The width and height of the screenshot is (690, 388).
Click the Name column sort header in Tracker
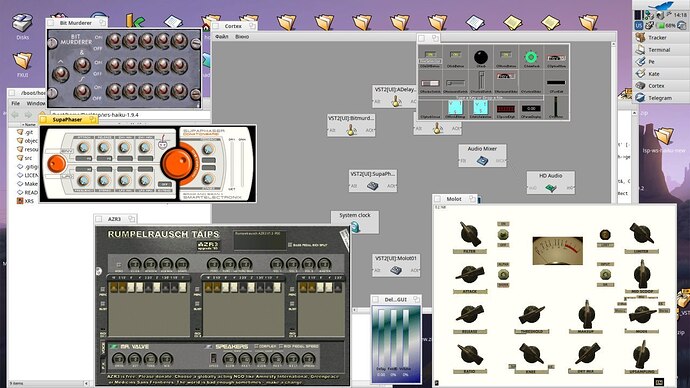tap(30, 125)
